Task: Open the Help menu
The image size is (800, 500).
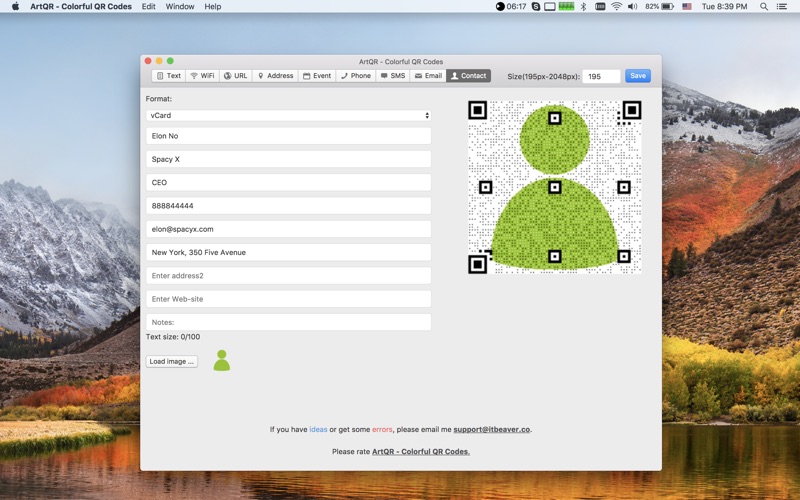Action: [213, 7]
